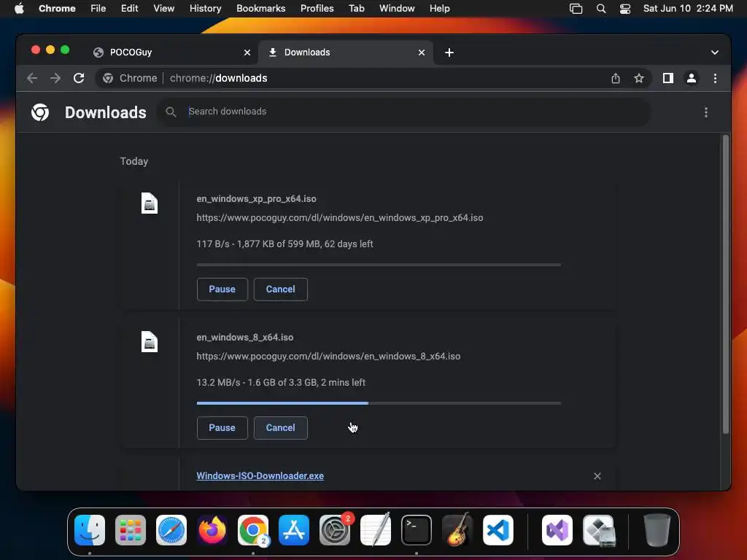Viewport: 747px width, 560px height.
Task: Click the en_windows_xp_pro_x64.iso progress bar
Action: click(379, 265)
